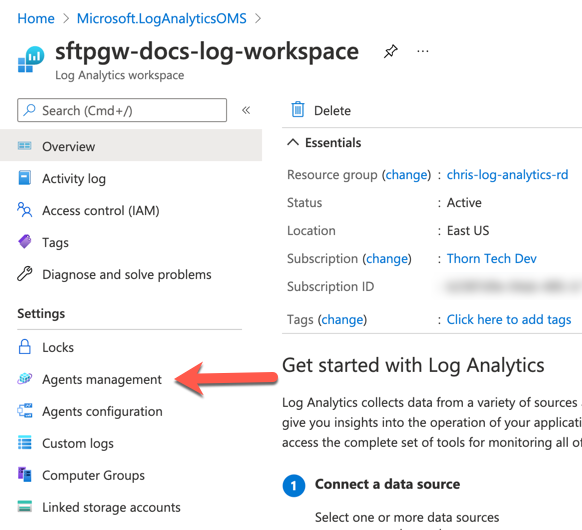Screen dimensions: 582x530
Task: Click change link for Tags
Action: 342,319
